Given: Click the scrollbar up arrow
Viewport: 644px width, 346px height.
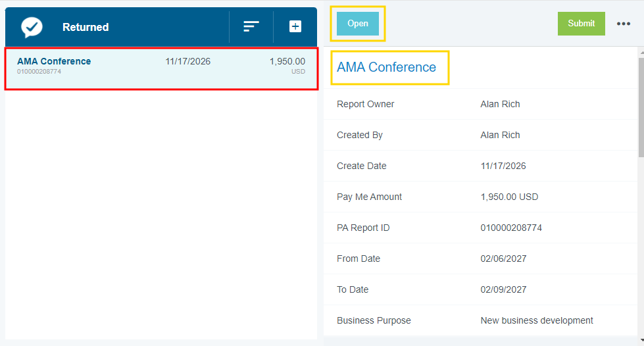Looking at the screenshot, I should point(641,52).
